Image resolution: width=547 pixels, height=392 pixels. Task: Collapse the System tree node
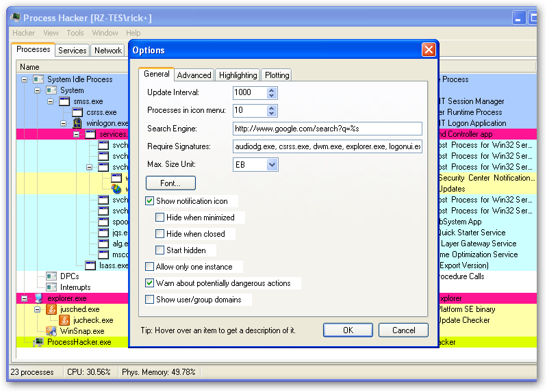(x=38, y=90)
